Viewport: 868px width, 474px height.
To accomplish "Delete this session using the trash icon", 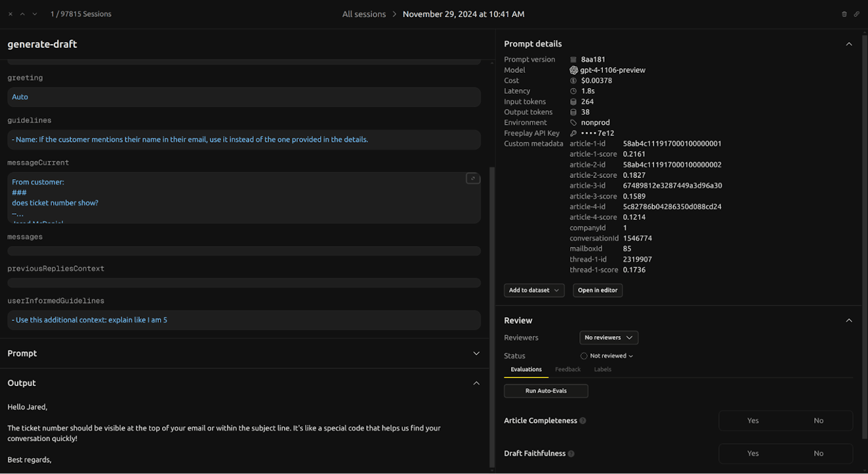I will [x=844, y=14].
